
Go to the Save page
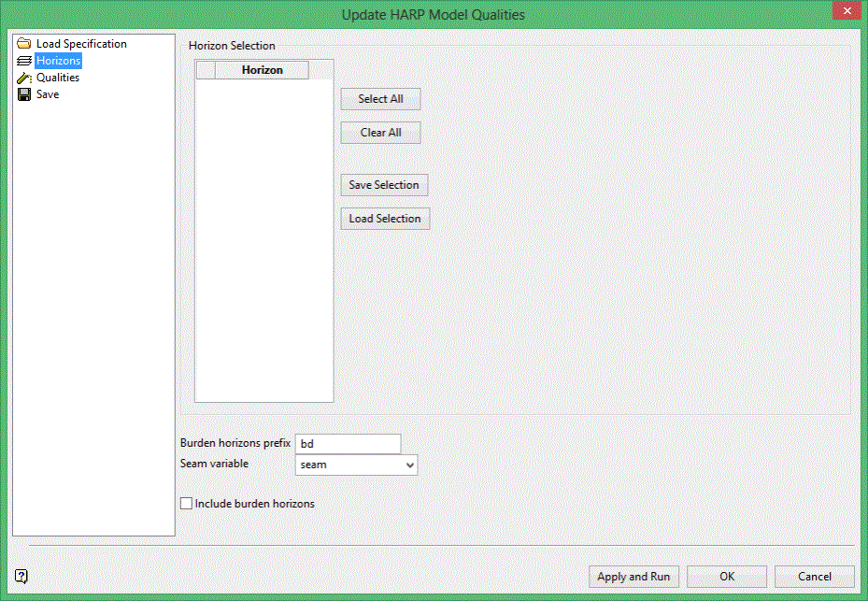tap(48, 94)
